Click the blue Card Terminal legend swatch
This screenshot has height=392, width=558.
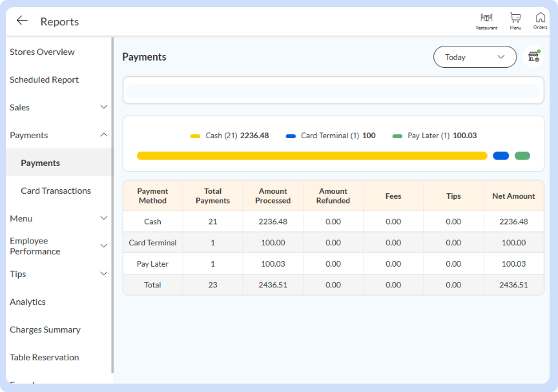pyautogui.click(x=291, y=136)
